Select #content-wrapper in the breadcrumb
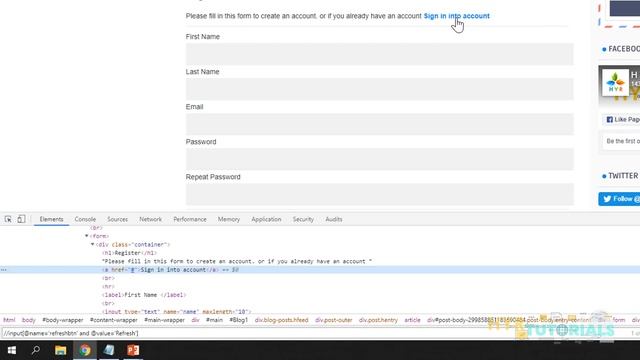 [x=113, y=320]
